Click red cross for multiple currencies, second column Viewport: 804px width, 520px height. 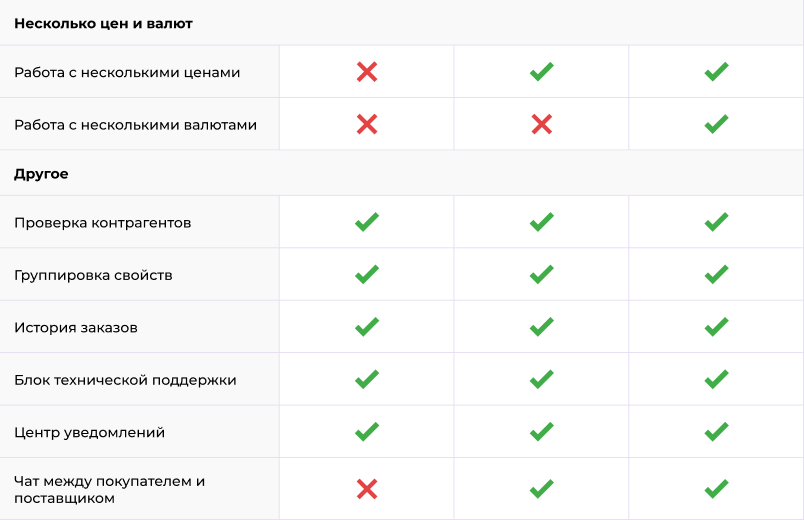tap(541, 124)
